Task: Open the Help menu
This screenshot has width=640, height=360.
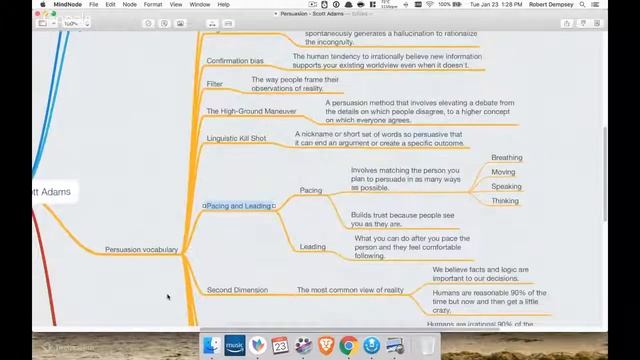Action: [x=223, y=4]
